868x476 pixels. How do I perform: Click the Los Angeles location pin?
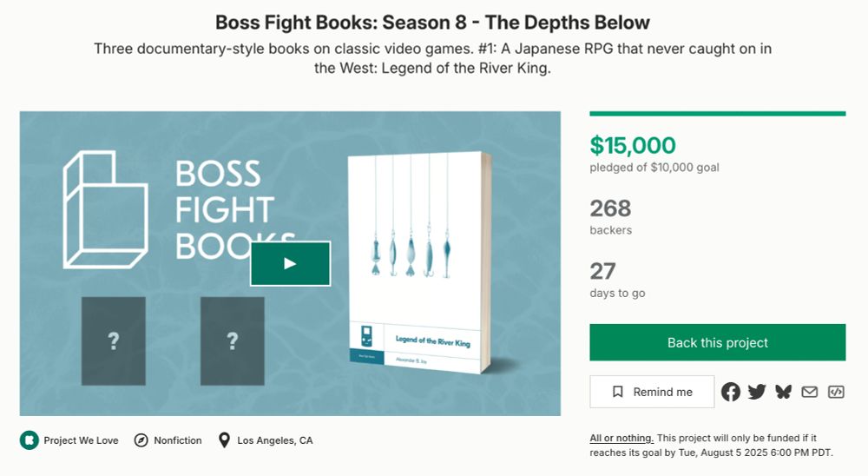click(225, 440)
